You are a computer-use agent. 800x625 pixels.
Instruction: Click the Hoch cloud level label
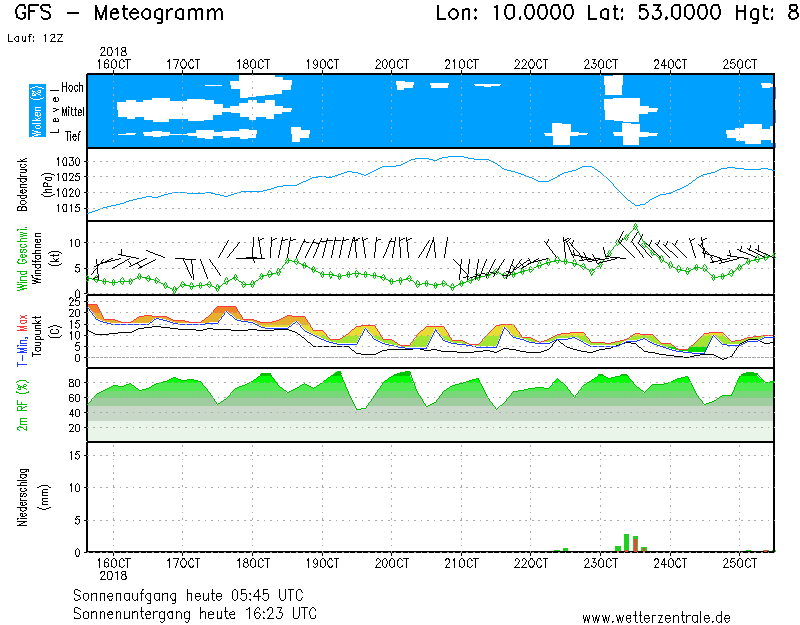[x=71, y=88]
